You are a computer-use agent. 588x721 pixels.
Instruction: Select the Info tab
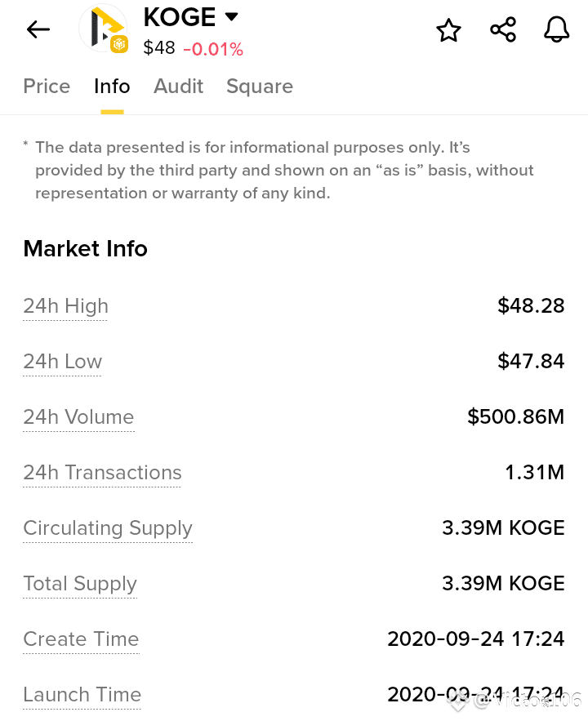coord(112,86)
